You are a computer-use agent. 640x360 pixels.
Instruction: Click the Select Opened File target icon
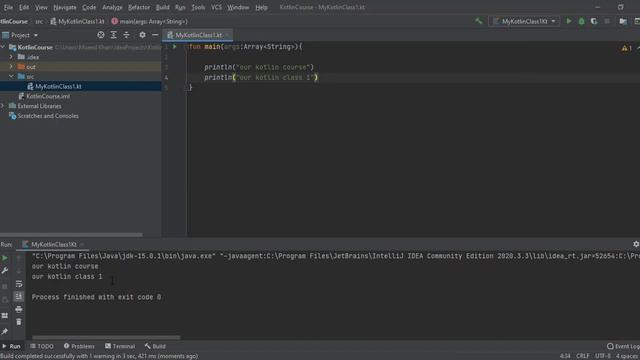tap(100, 35)
